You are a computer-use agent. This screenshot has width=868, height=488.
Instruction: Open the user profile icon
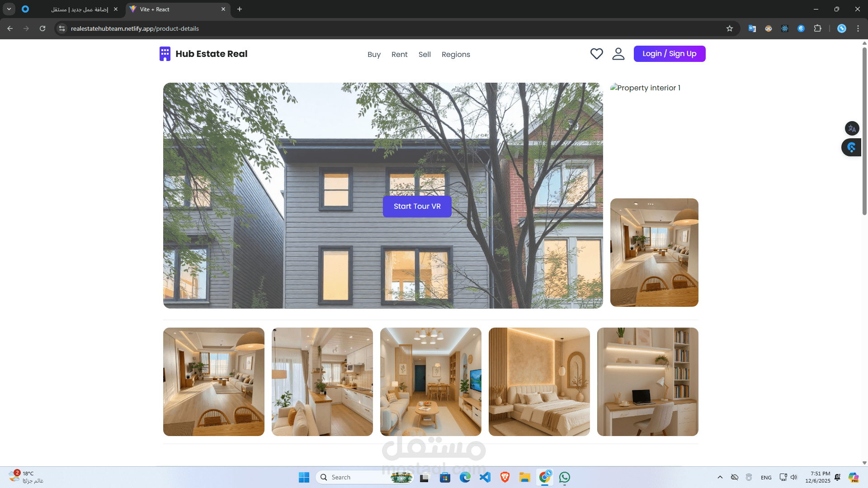618,54
